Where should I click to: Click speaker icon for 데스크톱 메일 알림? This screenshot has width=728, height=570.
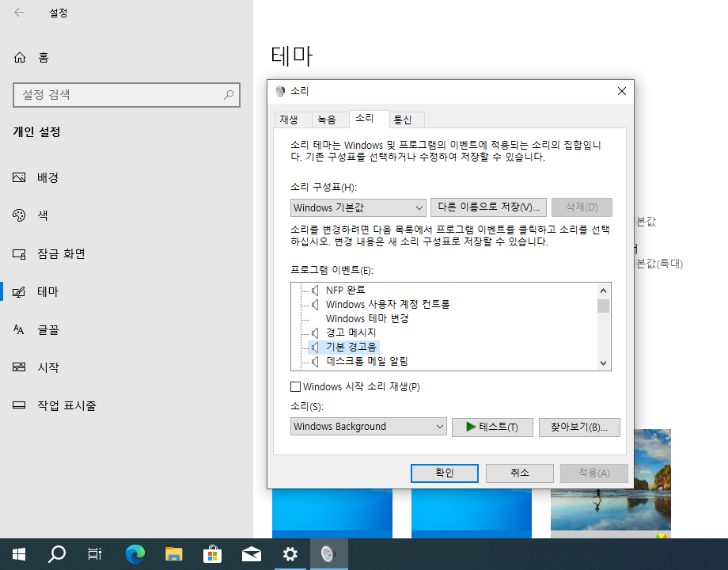tap(315, 362)
